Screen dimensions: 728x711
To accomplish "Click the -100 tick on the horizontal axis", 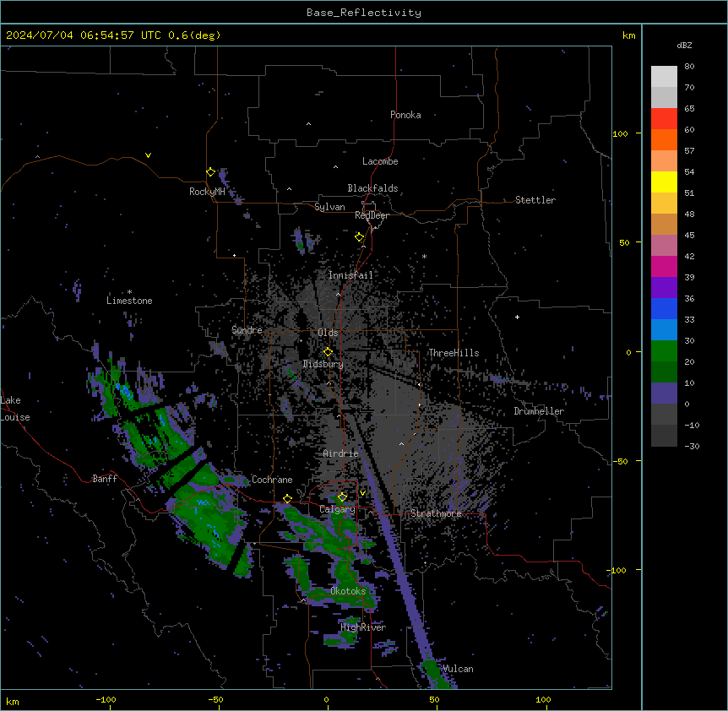I will click(x=106, y=699).
